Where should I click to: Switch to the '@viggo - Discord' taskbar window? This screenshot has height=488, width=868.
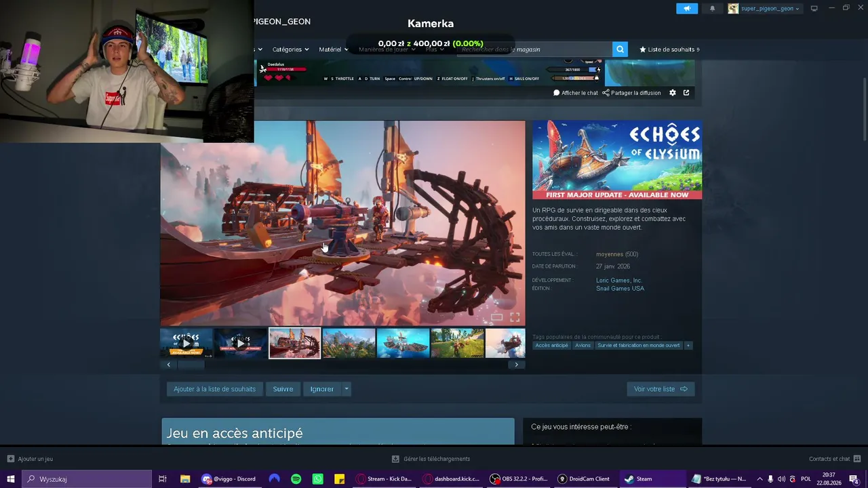click(x=229, y=479)
